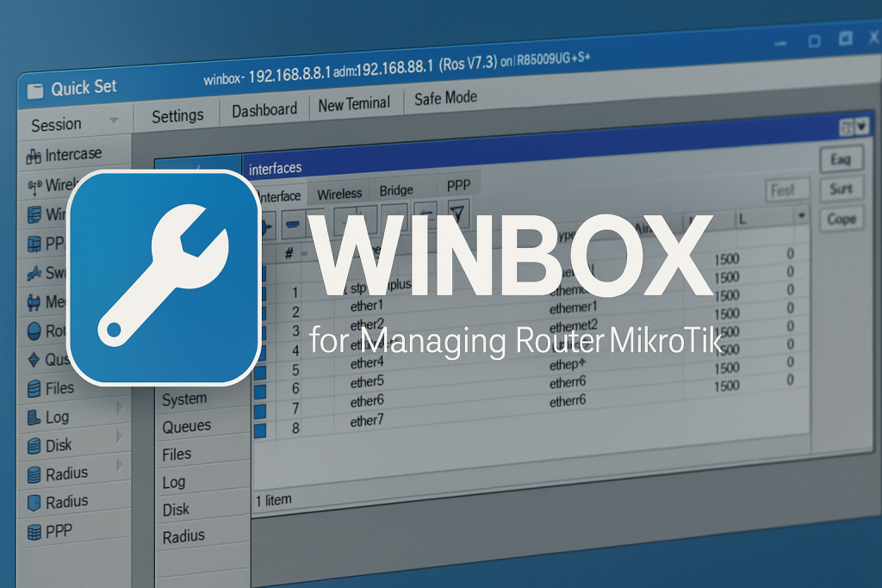
Task: Open the Session menu
Action: (56, 125)
